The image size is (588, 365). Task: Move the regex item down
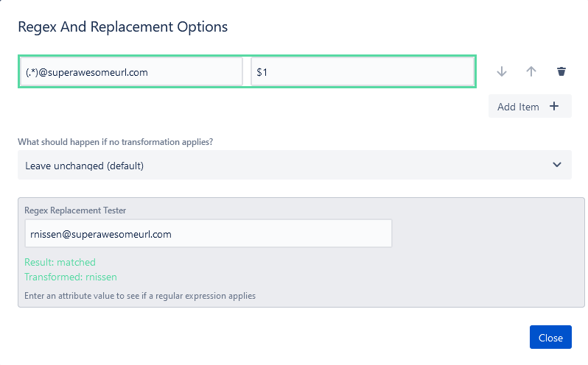click(502, 71)
